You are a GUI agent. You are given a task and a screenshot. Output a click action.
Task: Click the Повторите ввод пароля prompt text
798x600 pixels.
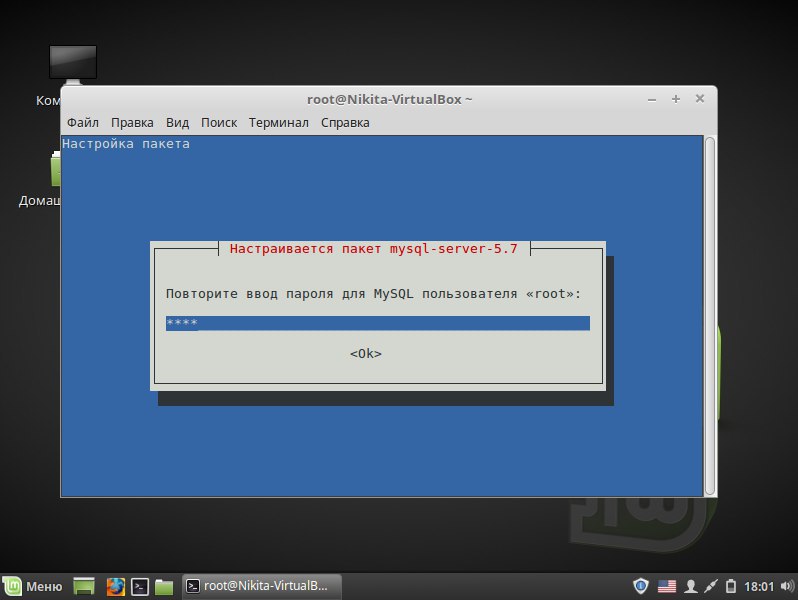point(373,294)
